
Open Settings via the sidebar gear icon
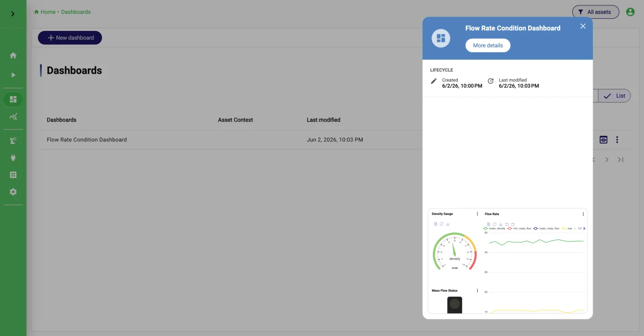coord(13,191)
